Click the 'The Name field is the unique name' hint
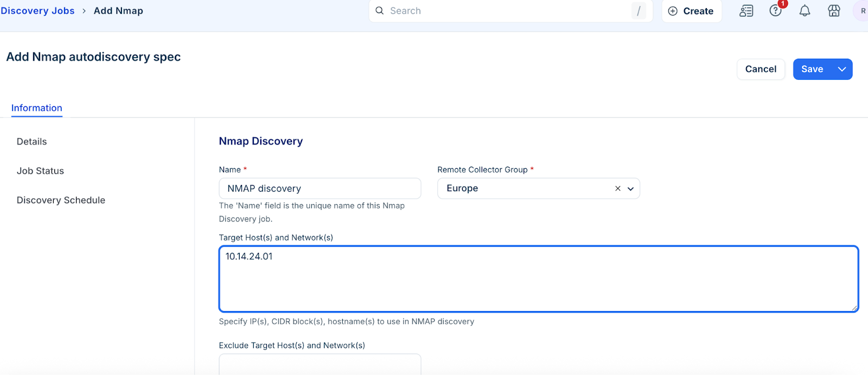The height and width of the screenshot is (375, 868). tap(312, 212)
